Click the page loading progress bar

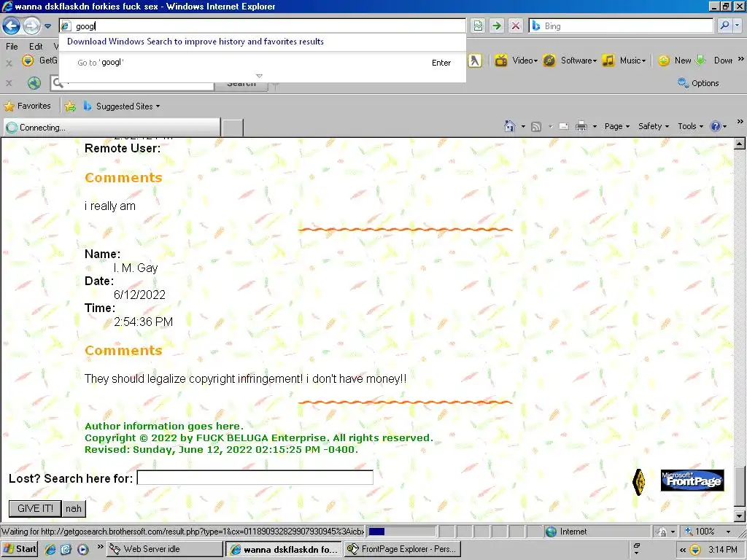point(402,532)
